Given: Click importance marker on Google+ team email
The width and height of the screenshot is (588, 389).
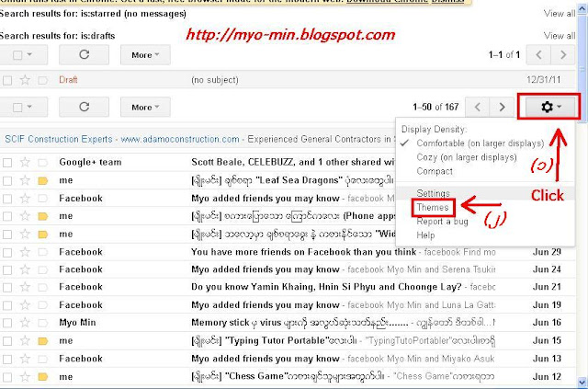Looking at the screenshot, I should coord(43,162).
